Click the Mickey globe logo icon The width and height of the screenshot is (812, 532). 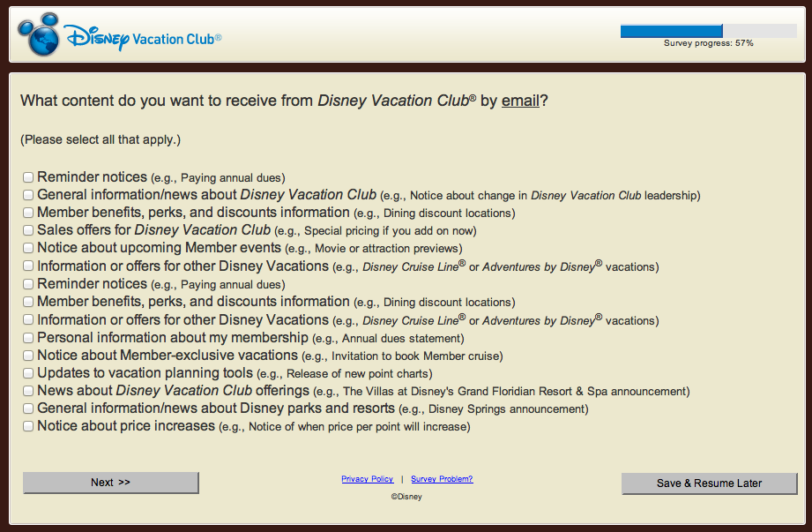(40, 34)
